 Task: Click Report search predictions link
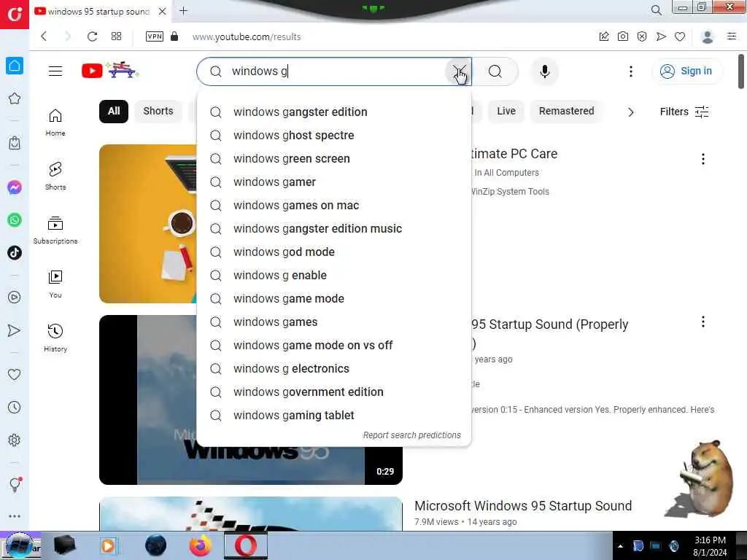(x=411, y=435)
